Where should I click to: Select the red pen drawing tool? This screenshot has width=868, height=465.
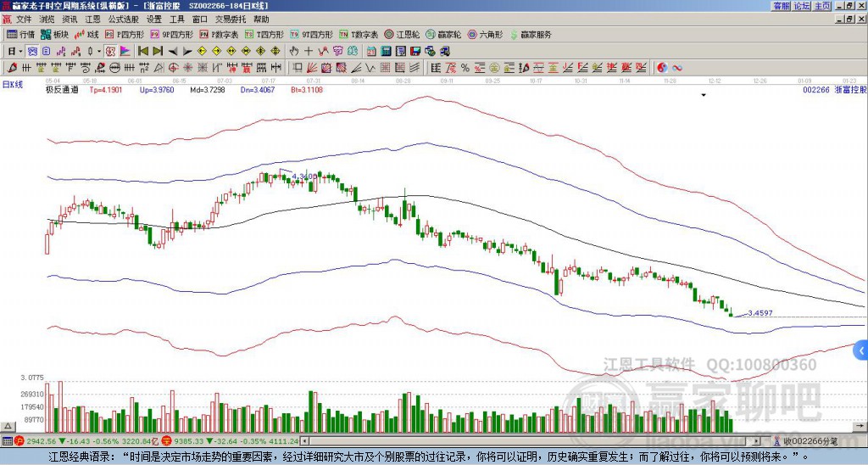(12, 68)
